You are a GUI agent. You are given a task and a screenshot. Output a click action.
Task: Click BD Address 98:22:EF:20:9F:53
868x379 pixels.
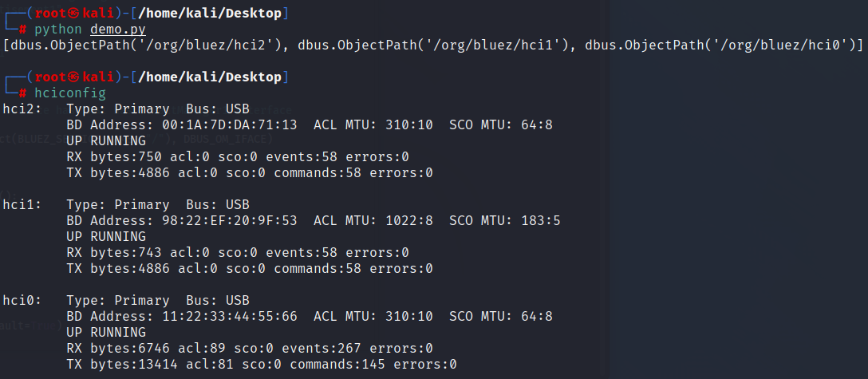[182, 221]
